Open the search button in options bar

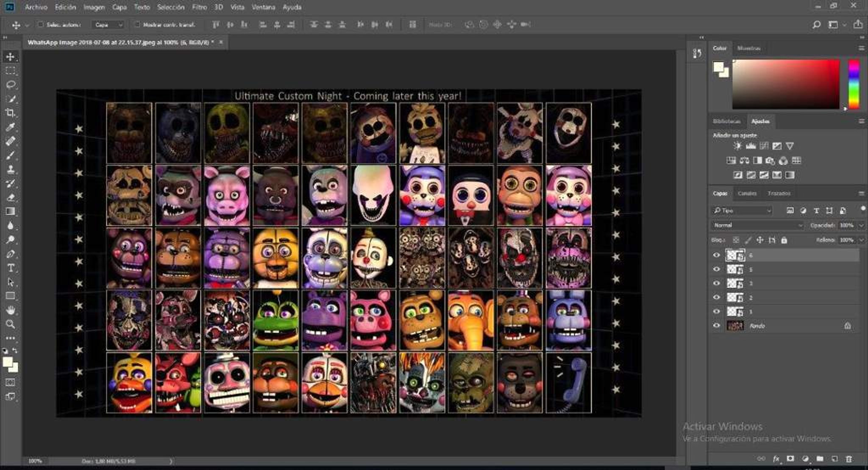[x=816, y=25]
